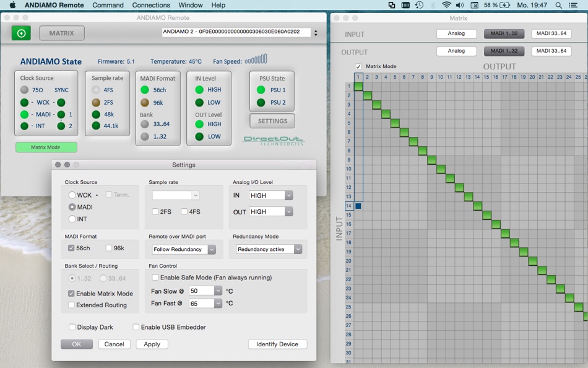Click the PSU 1 status LED
The height and width of the screenshot is (368, 588).
click(261, 90)
